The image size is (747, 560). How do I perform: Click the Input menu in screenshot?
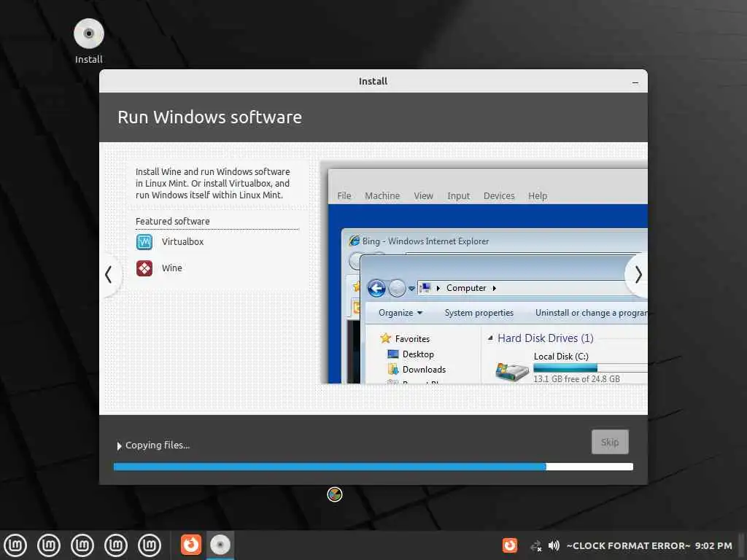458,195
